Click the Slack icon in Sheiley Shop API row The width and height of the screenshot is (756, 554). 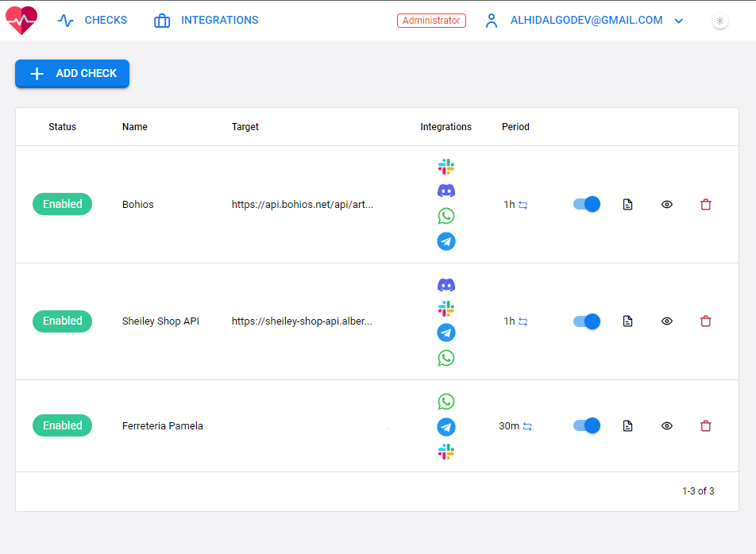click(446, 308)
